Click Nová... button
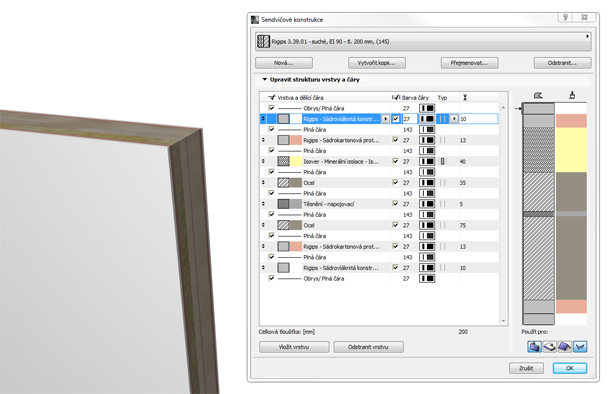 click(x=284, y=63)
